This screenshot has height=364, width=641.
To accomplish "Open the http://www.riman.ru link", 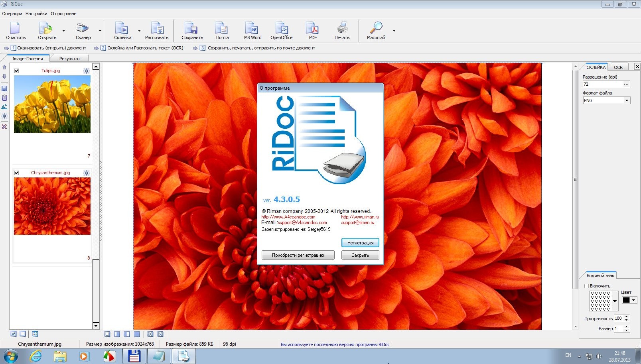I will (x=360, y=217).
